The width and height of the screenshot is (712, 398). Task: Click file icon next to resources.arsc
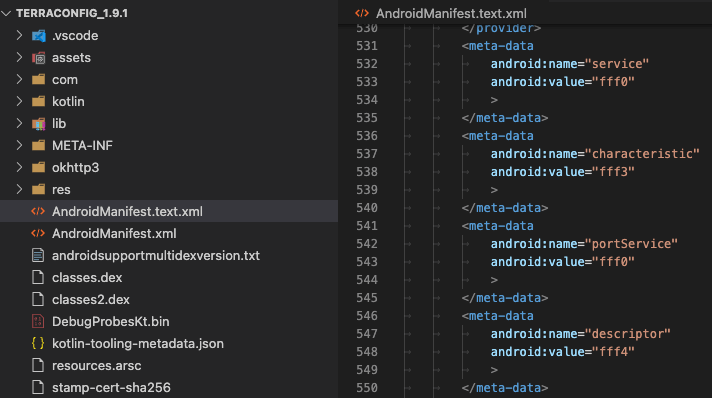click(38, 365)
